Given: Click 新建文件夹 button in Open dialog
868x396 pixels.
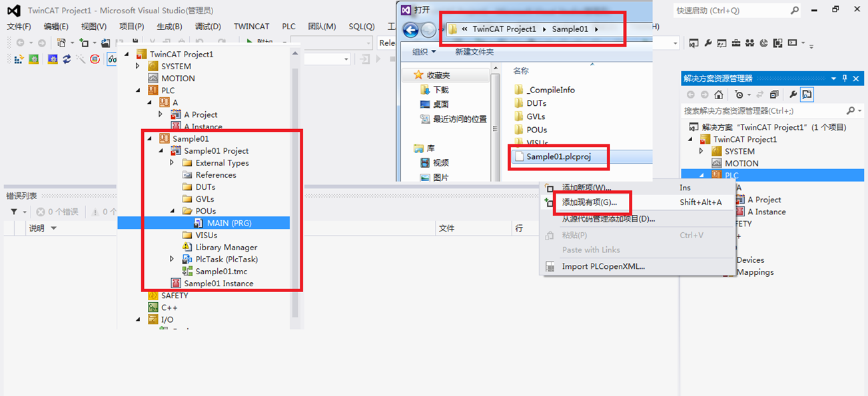Looking at the screenshot, I should tap(474, 52).
